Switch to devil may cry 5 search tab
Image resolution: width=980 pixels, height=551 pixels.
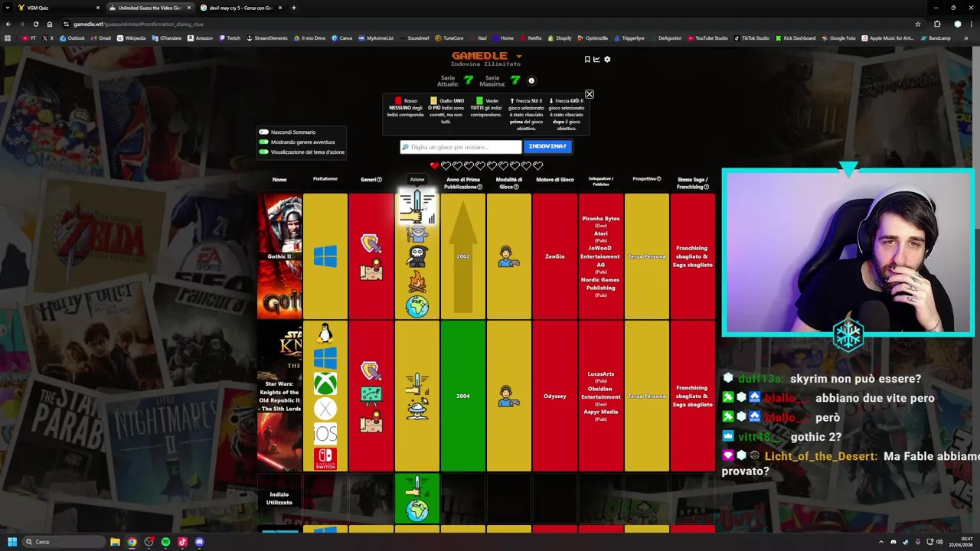click(x=240, y=8)
